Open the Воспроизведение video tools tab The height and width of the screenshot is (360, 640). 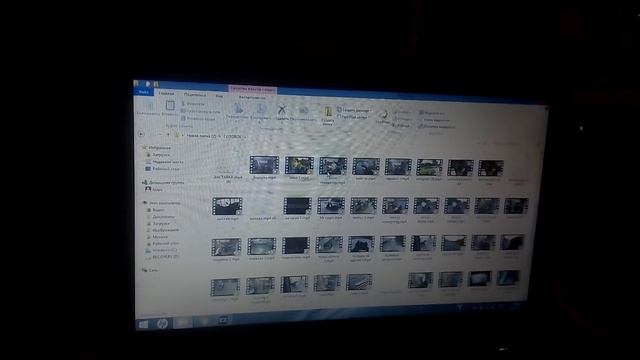click(252, 98)
